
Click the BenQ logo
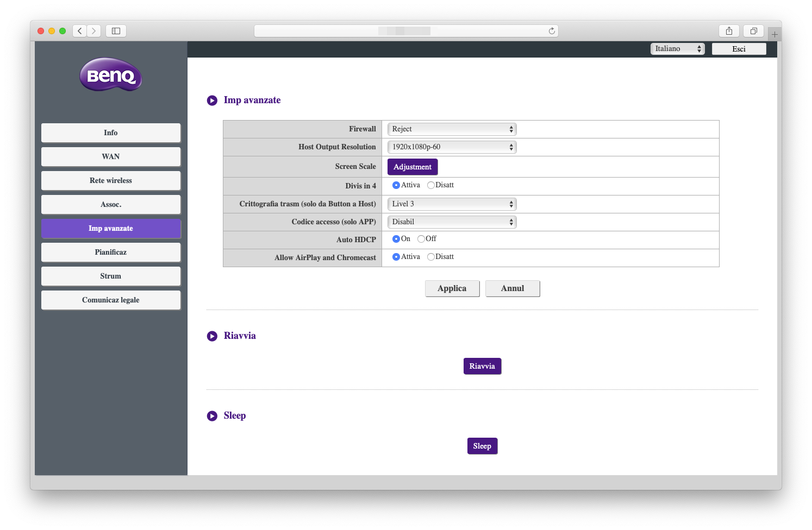110,74
